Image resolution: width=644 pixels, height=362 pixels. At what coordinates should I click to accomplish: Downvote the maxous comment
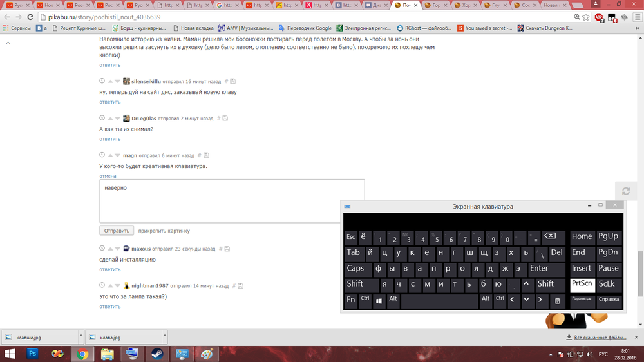[x=117, y=249]
